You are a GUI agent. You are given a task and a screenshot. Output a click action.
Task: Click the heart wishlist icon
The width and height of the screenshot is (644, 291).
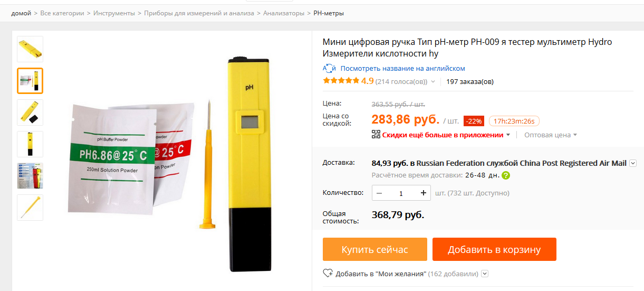tap(328, 274)
